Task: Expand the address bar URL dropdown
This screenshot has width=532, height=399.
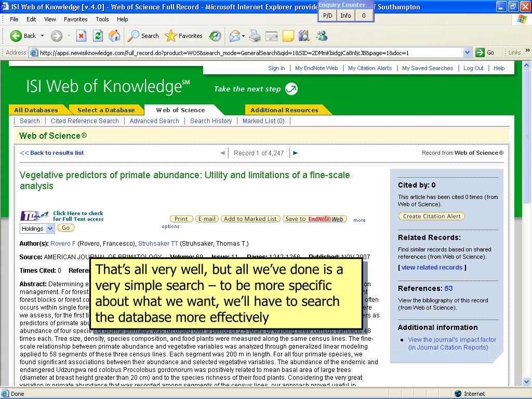Action: click(x=467, y=52)
